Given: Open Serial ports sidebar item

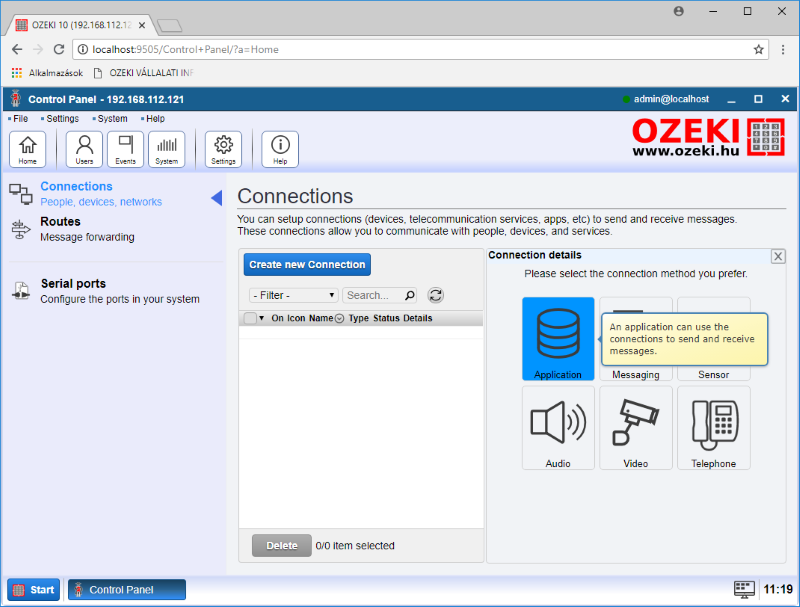Looking at the screenshot, I should point(106,291).
